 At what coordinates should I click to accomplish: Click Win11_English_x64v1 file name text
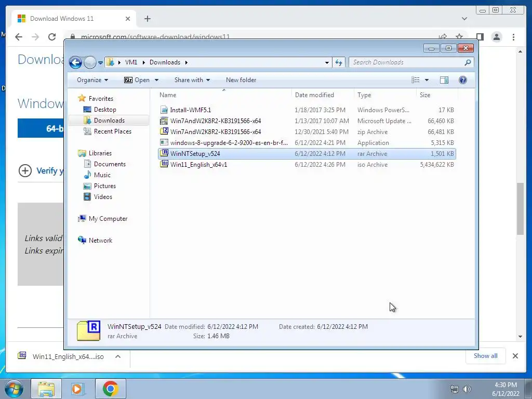click(x=199, y=165)
